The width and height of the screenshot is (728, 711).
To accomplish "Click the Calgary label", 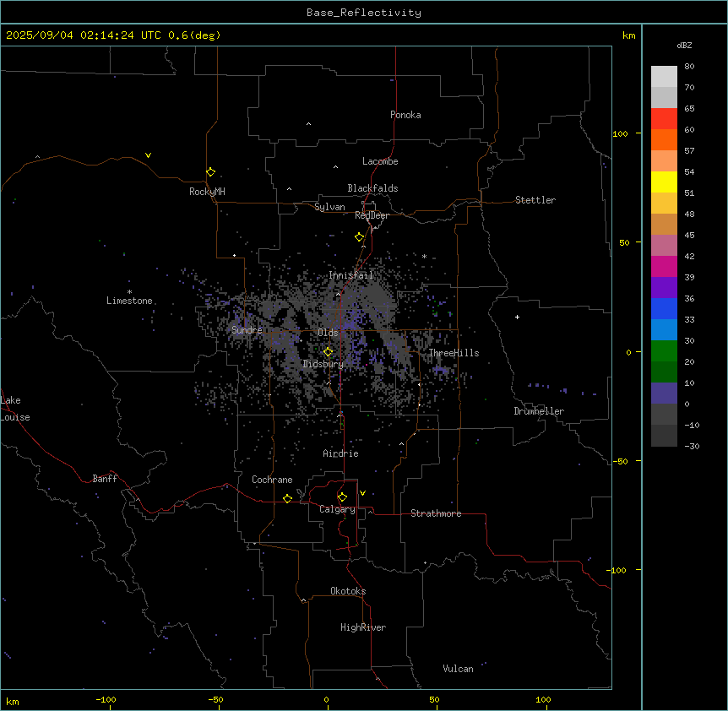I will [x=337, y=509].
